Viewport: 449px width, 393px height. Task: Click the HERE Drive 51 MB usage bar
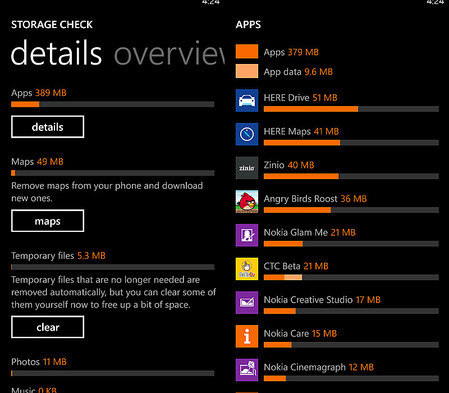[x=351, y=109]
